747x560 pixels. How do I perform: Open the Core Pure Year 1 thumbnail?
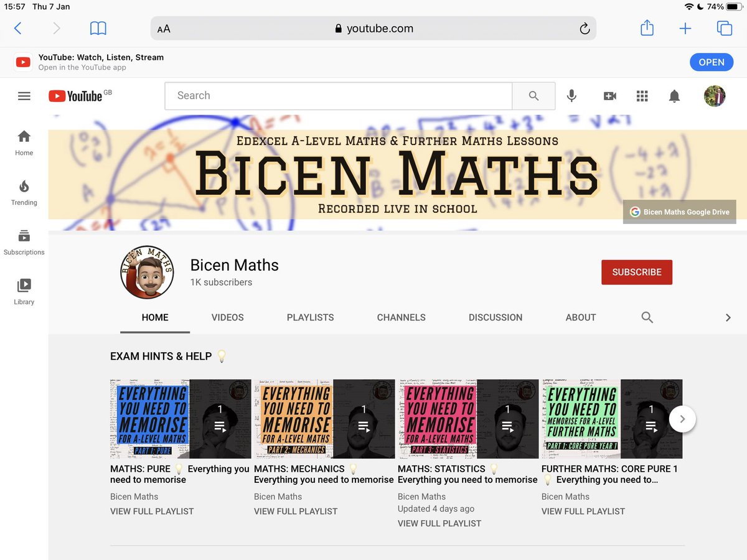[612, 419]
